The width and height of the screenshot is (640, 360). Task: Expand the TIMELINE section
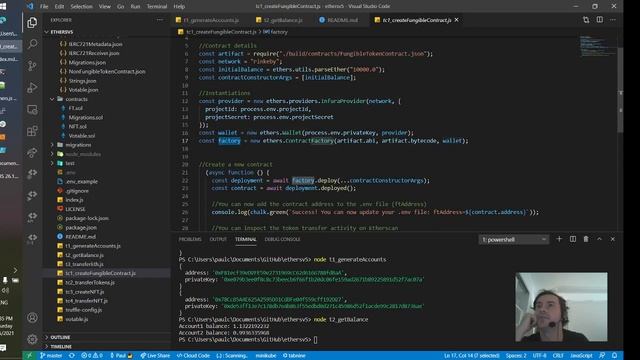61,347
